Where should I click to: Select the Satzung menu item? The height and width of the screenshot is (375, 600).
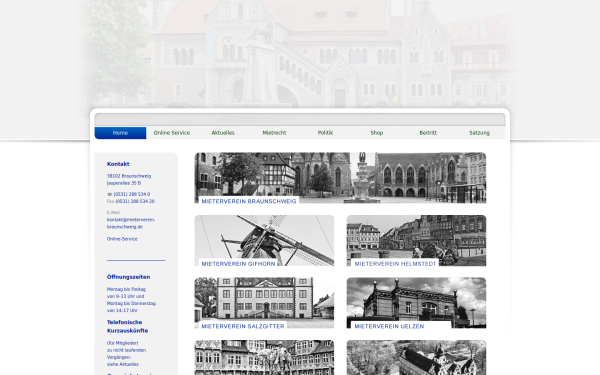(479, 133)
